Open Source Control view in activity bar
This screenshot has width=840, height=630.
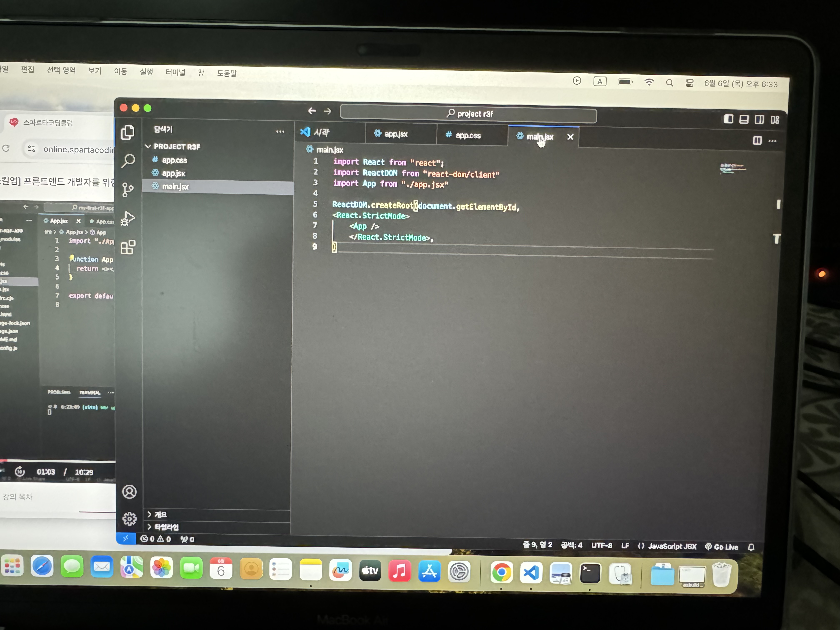coord(128,190)
